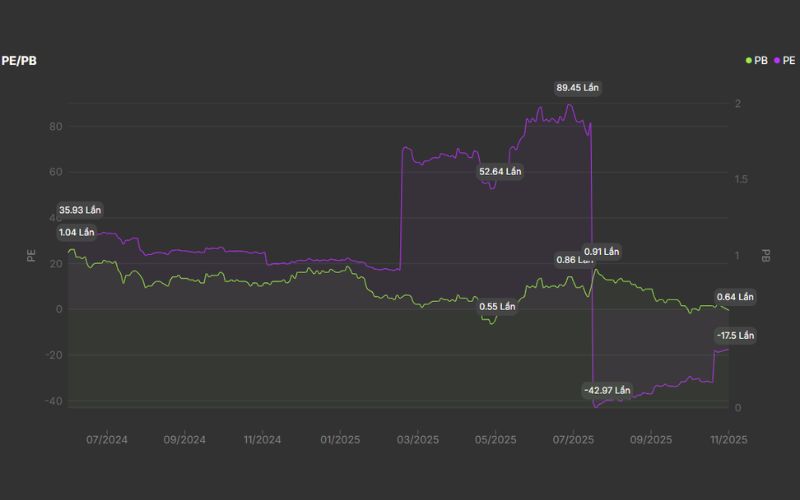Select the 52.64 Lần data label
The height and width of the screenshot is (500, 800).
[500, 171]
